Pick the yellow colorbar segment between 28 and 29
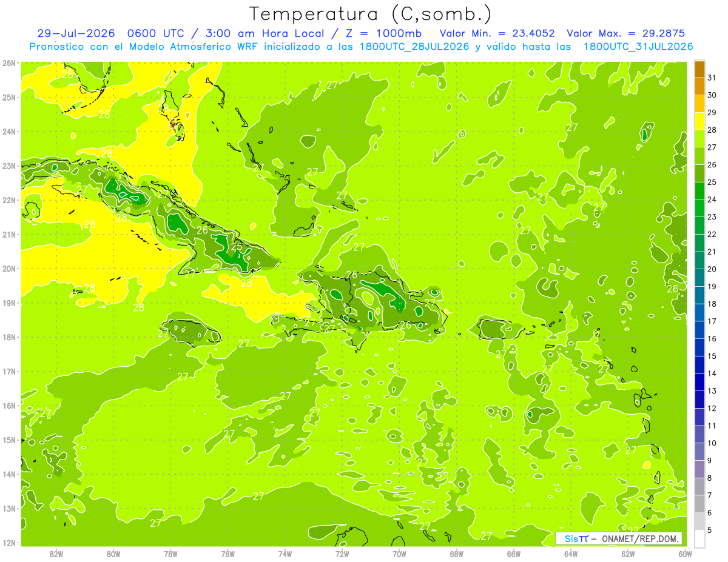The height and width of the screenshot is (562, 728). [699, 121]
